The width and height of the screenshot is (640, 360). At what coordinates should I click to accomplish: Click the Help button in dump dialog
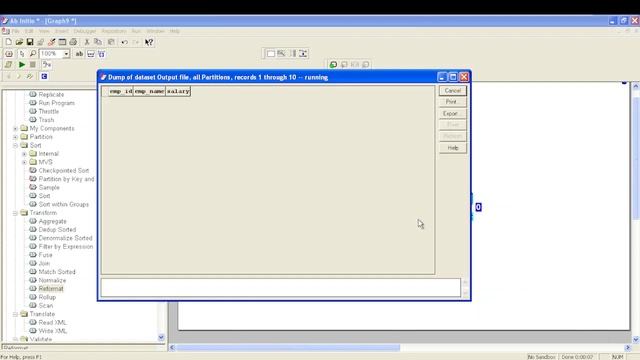[x=453, y=148]
